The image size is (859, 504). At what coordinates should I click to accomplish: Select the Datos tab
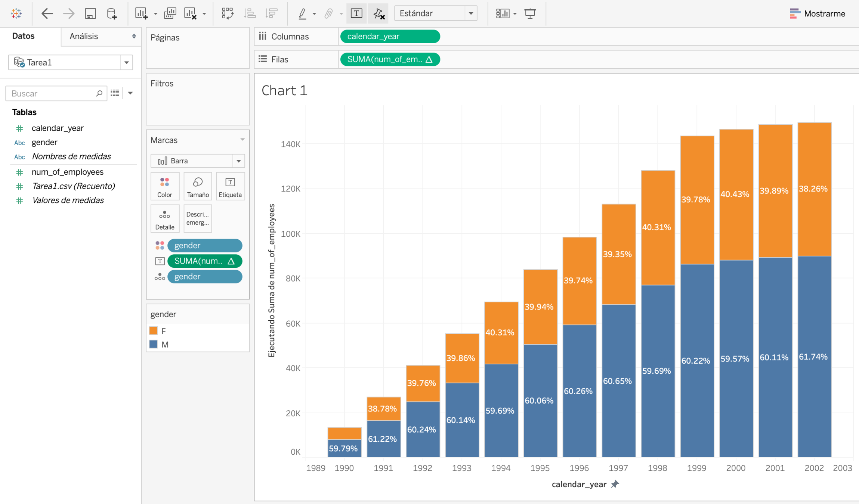click(x=23, y=36)
